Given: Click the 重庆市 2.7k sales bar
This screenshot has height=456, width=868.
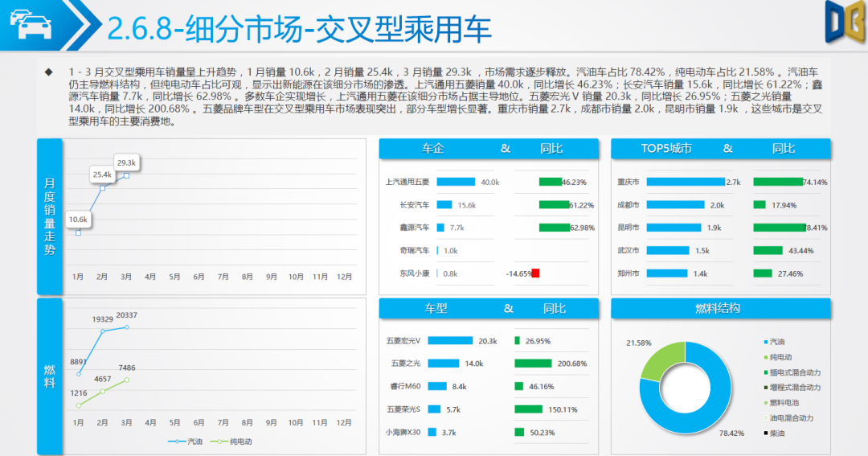Looking at the screenshot, I should click(x=686, y=182).
